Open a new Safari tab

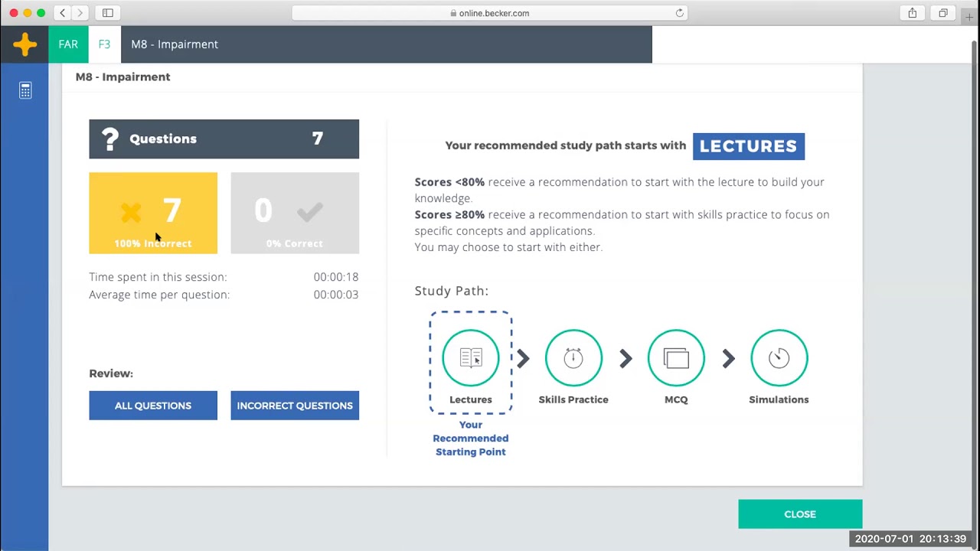(969, 17)
